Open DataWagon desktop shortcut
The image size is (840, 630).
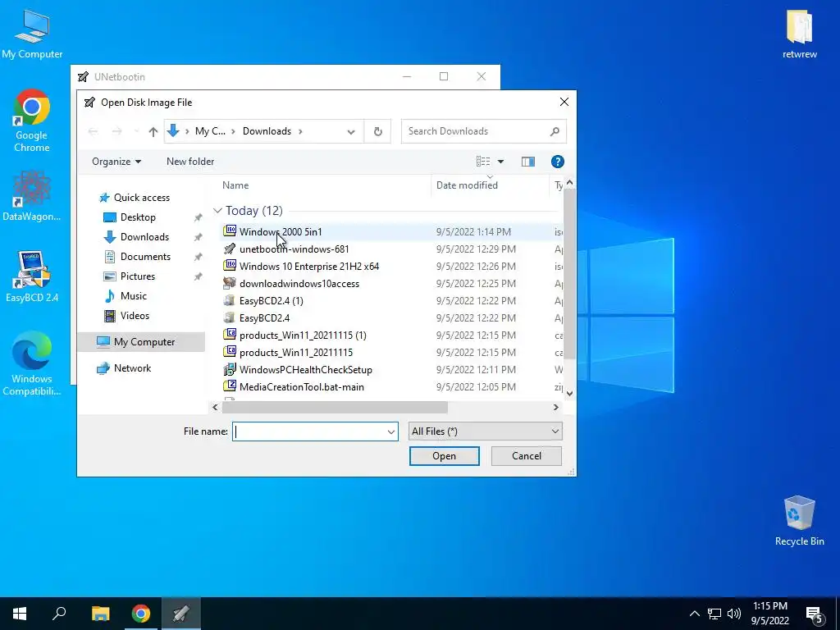(x=32, y=196)
